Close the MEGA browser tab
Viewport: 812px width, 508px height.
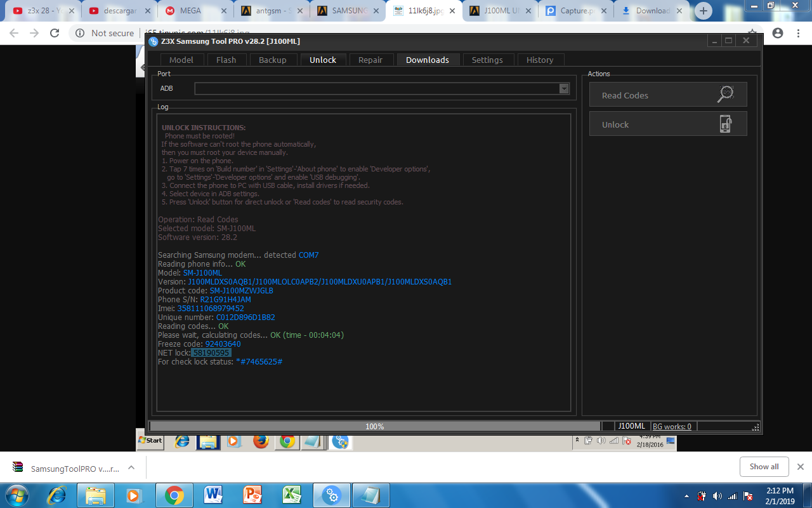[x=224, y=11]
